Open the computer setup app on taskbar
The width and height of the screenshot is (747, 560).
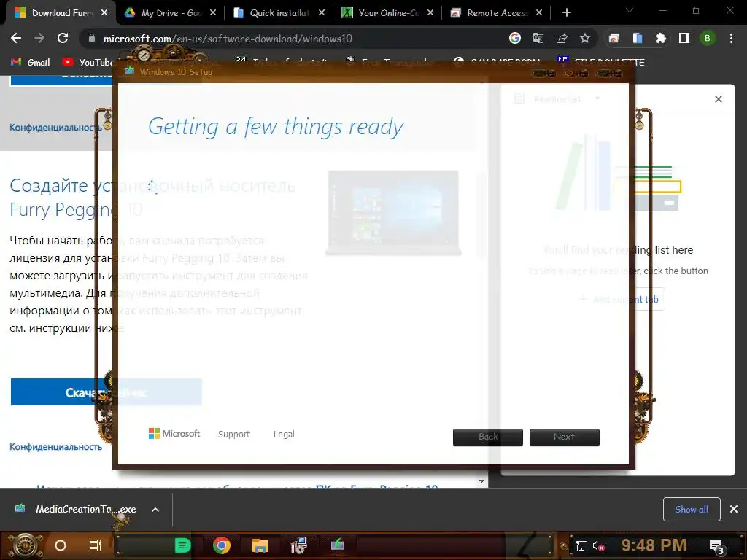pyautogui.click(x=298, y=545)
